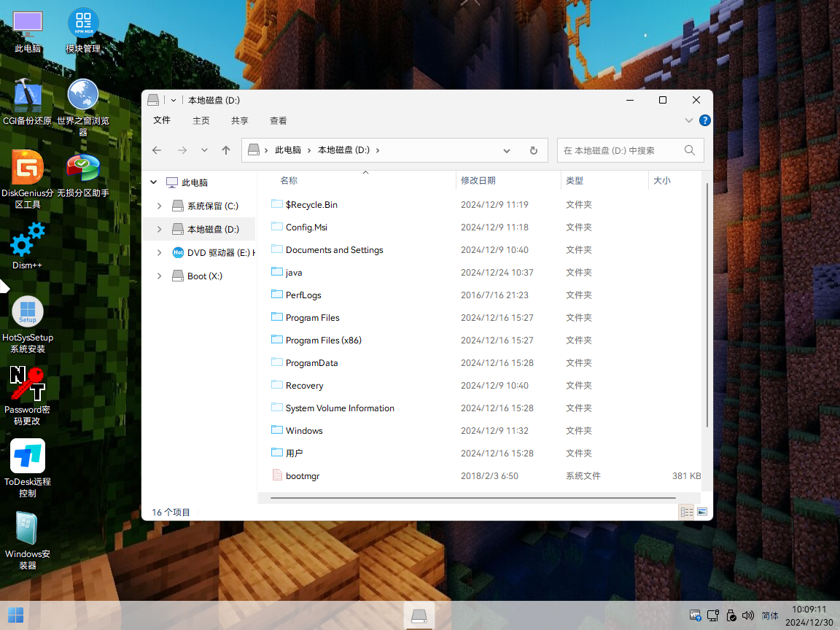Sort by the 类型 column header
840x630 pixels.
604,181
